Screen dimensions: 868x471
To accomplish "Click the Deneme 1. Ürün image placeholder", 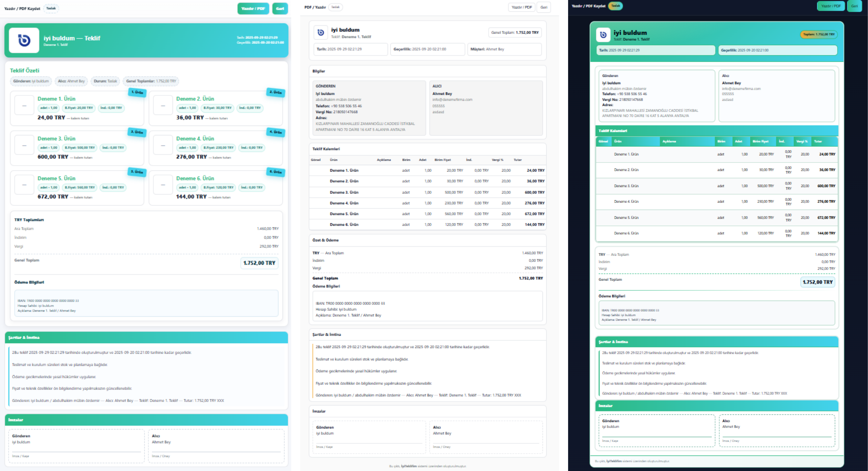I will click(x=24, y=106).
